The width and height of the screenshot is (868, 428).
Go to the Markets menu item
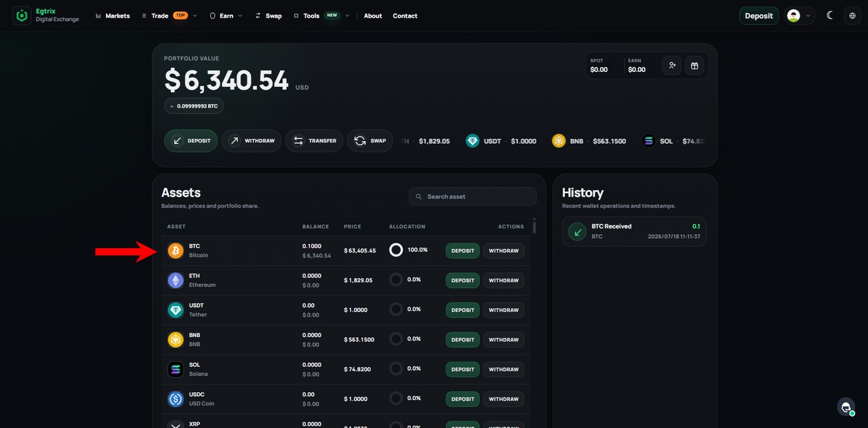coord(113,16)
